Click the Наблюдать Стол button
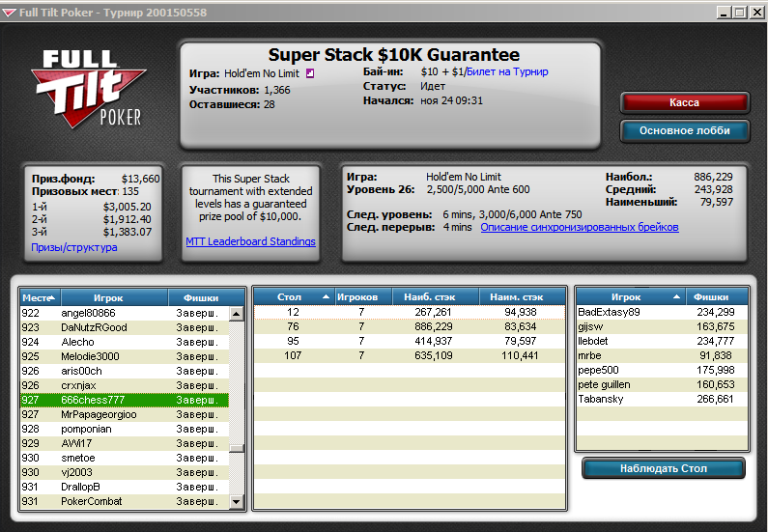The width and height of the screenshot is (768, 532). click(x=663, y=468)
